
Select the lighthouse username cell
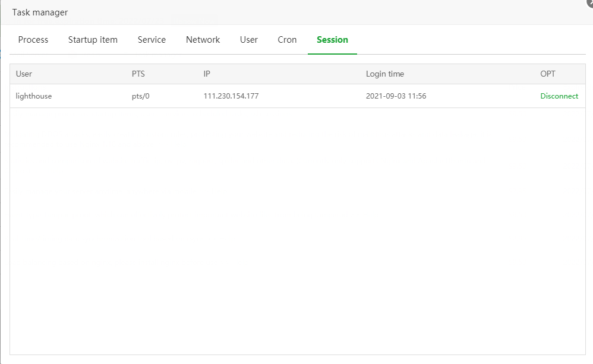coord(34,96)
